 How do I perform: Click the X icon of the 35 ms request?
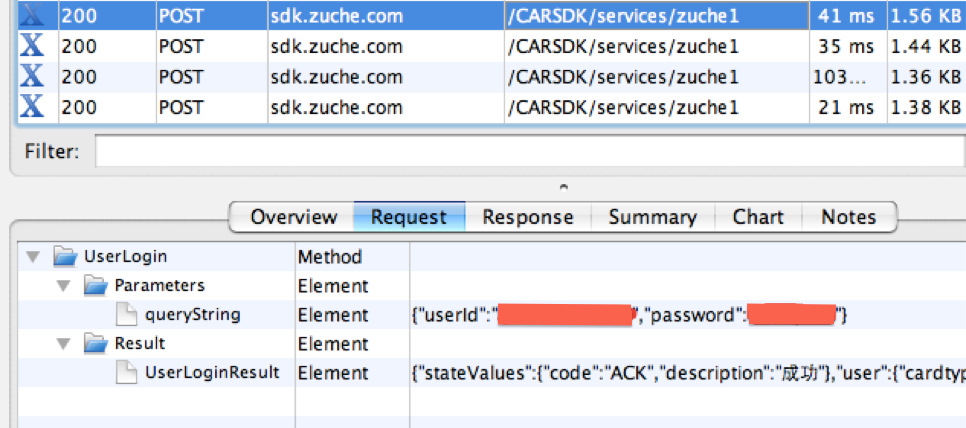32,47
